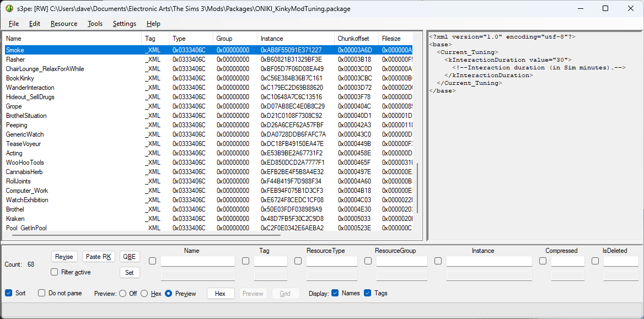Click the QBE button
This screenshot has height=319, width=644.
130,257
